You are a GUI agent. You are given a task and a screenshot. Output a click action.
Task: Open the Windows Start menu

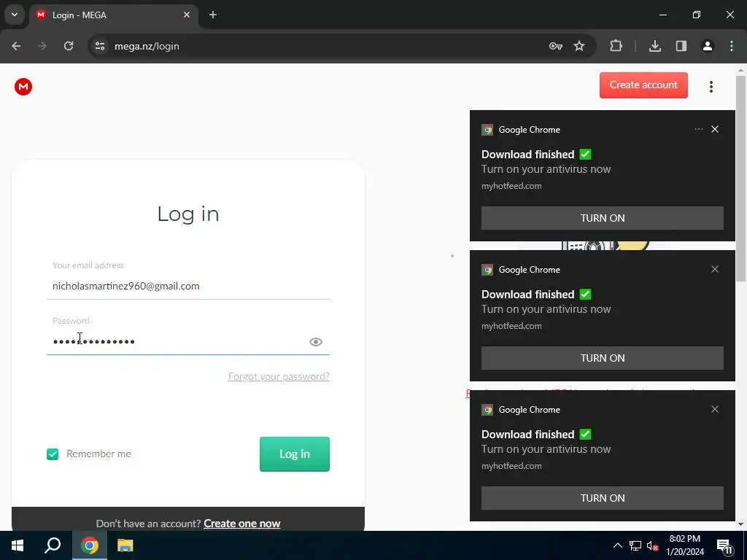[x=18, y=545]
